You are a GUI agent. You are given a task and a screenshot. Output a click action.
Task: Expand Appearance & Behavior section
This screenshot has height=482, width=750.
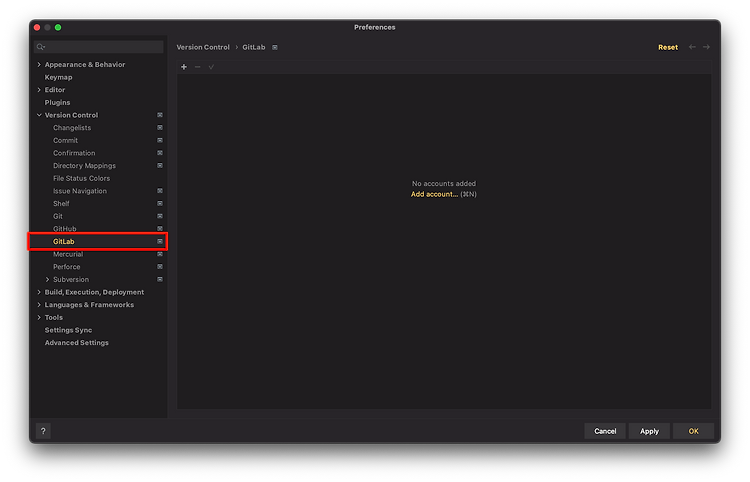[x=39, y=65]
